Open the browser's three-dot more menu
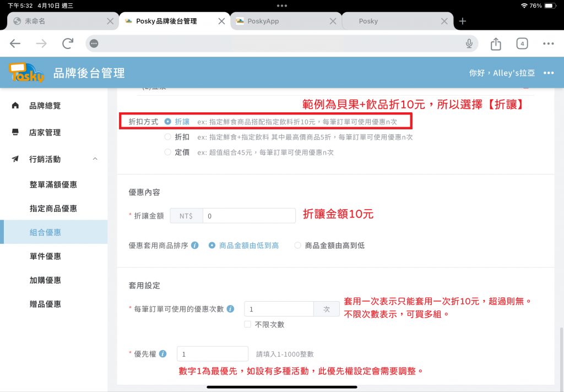This screenshot has height=392, width=564. click(x=548, y=43)
